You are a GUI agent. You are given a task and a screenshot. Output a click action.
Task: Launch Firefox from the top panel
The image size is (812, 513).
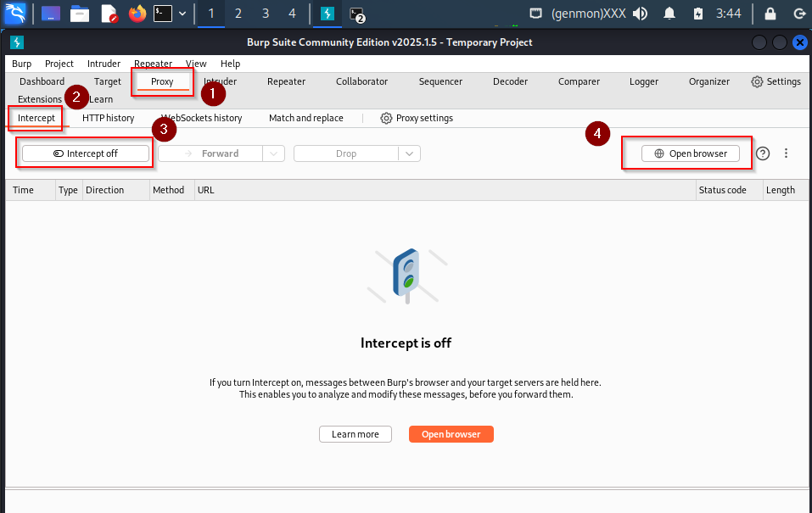[137, 14]
